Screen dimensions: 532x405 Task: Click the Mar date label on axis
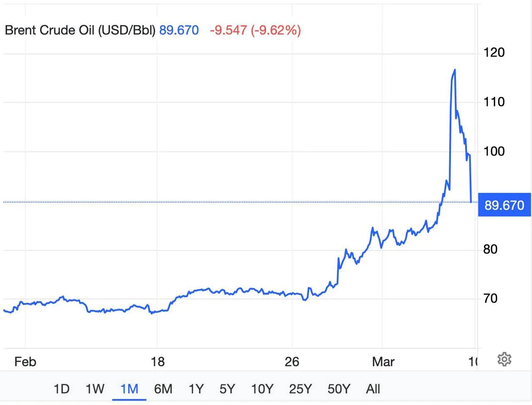coord(383,362)
